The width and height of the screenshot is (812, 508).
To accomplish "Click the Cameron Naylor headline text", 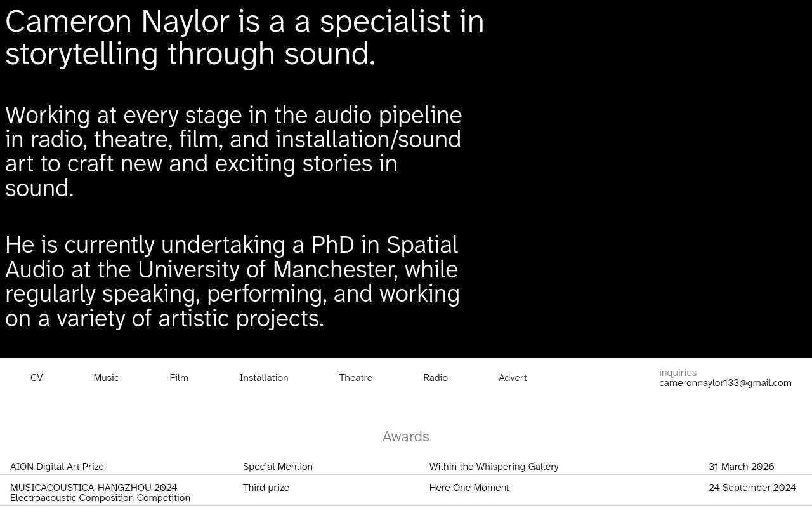I will [245, 37].
